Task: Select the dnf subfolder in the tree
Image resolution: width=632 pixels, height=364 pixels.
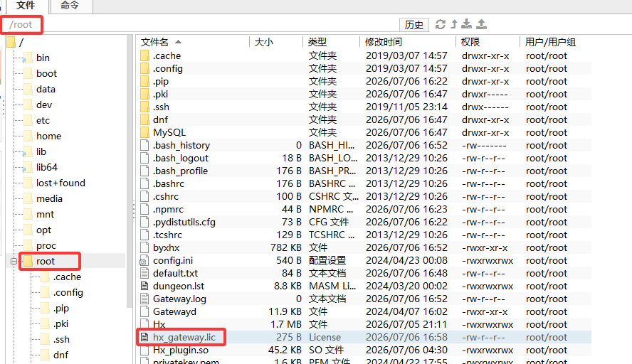Action: click(60, 355)
